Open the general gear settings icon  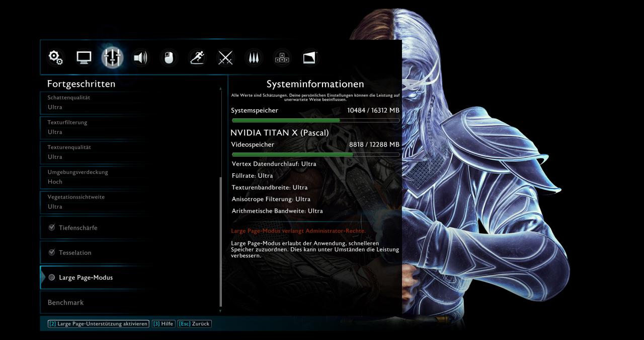tap(56, 58)
